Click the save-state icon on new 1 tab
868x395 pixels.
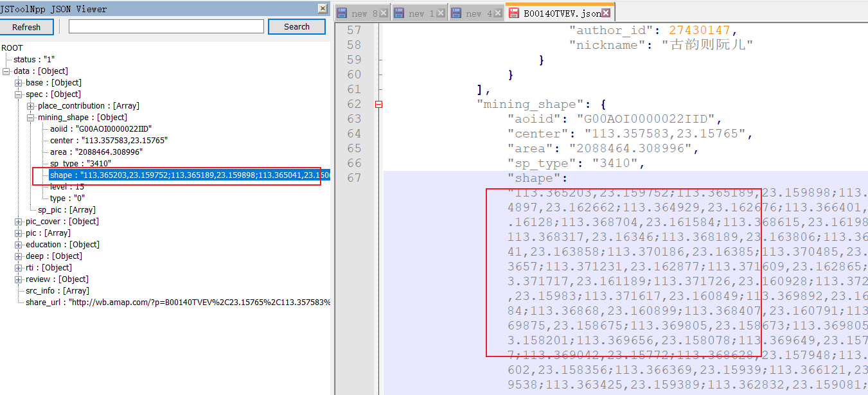tap(398, 13)
